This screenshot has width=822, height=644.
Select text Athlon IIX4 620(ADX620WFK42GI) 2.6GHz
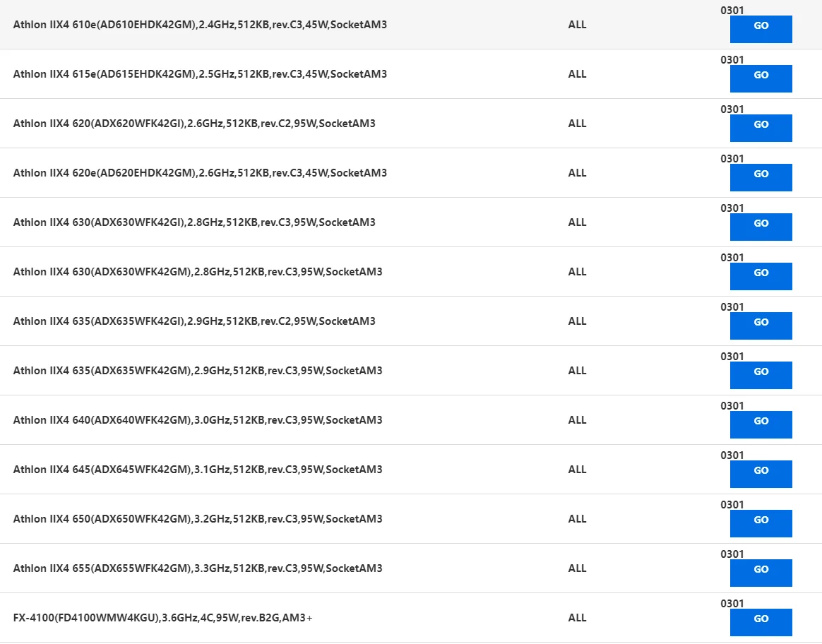click(194, 124)
